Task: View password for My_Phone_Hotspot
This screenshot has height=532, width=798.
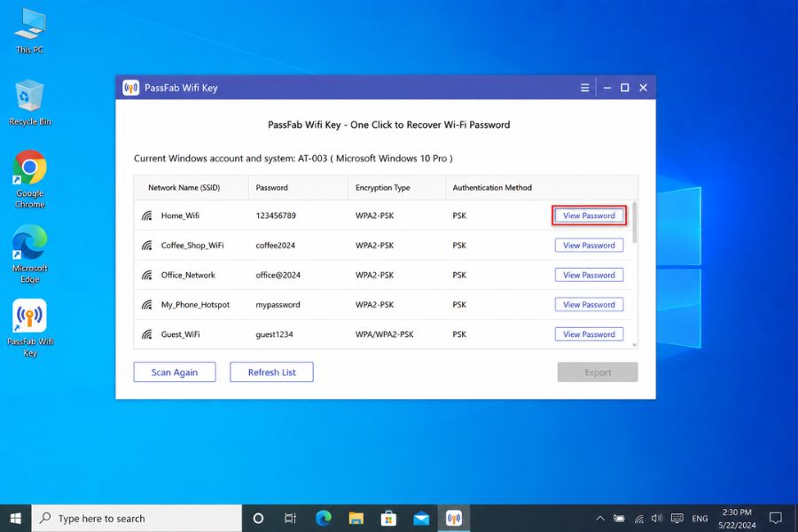Action: (589, 304)
